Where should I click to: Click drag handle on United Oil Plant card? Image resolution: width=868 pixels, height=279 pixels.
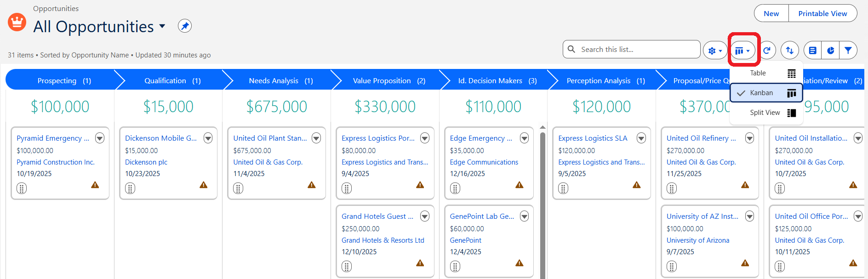tap(238, 188)
